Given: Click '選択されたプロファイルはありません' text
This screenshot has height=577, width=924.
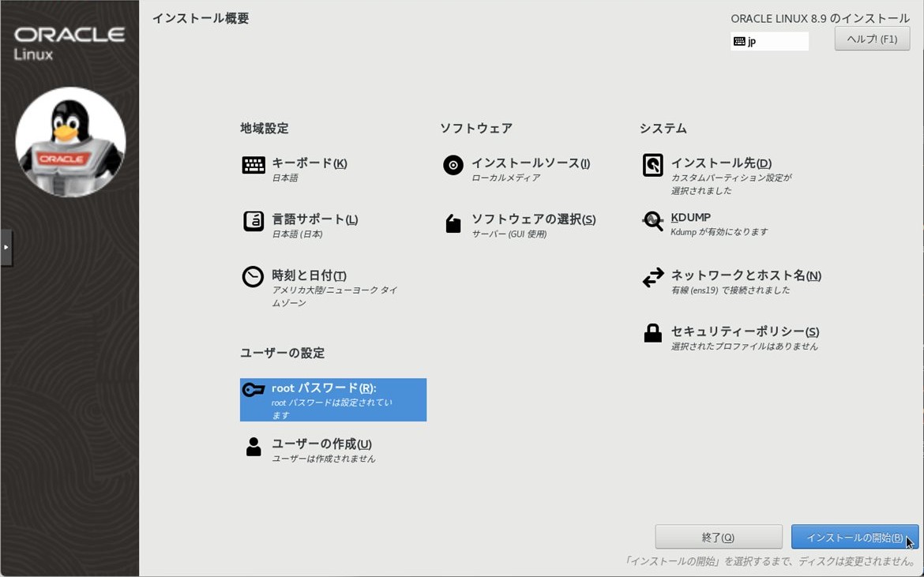Looking at the screenshot, I should (744, 347).
